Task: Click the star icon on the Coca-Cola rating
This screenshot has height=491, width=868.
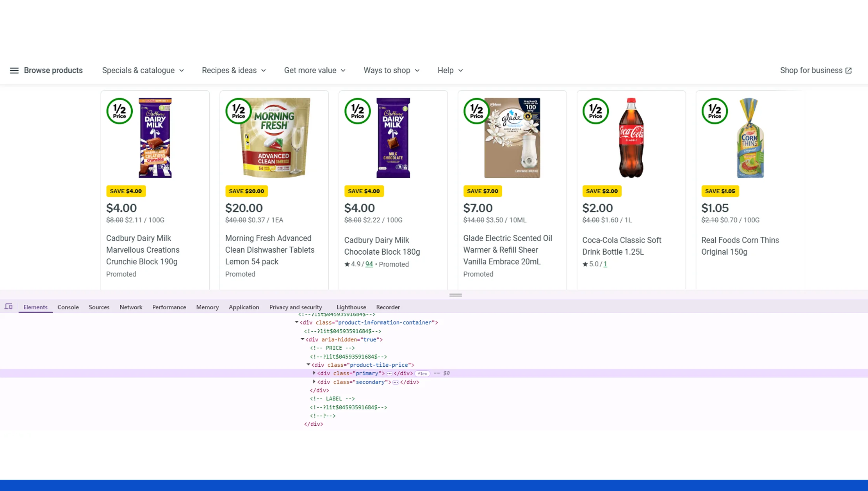Action: [585, 264]
